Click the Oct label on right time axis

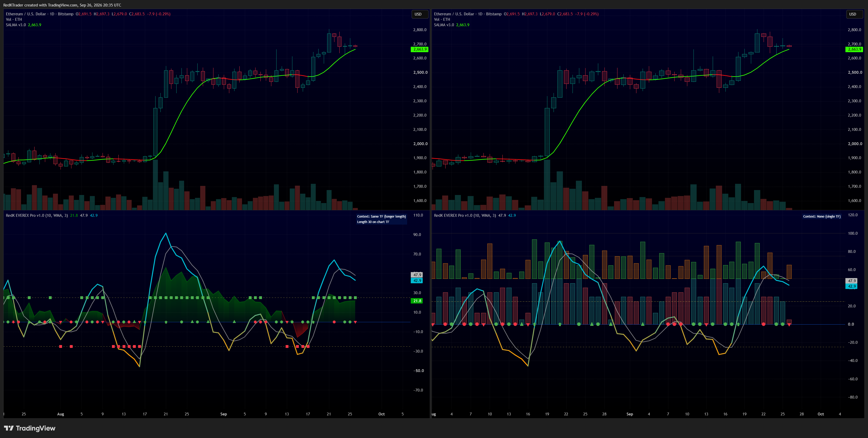[821, 414]
